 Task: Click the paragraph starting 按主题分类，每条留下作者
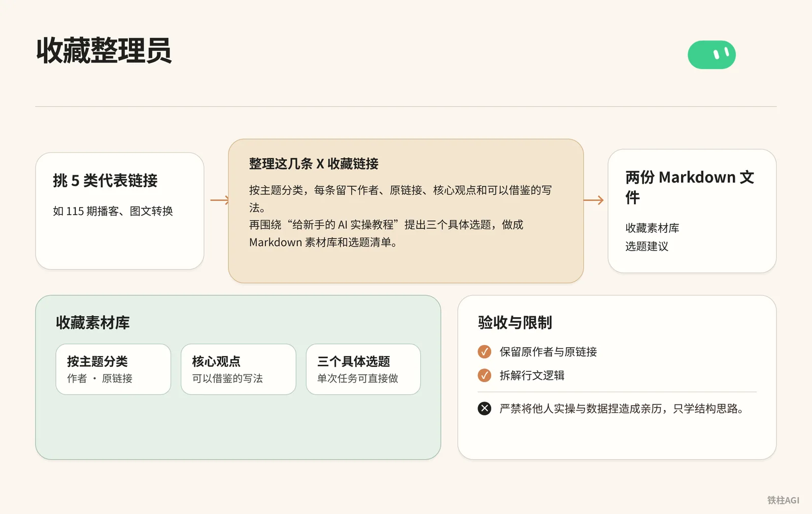[x=400, y=198]
